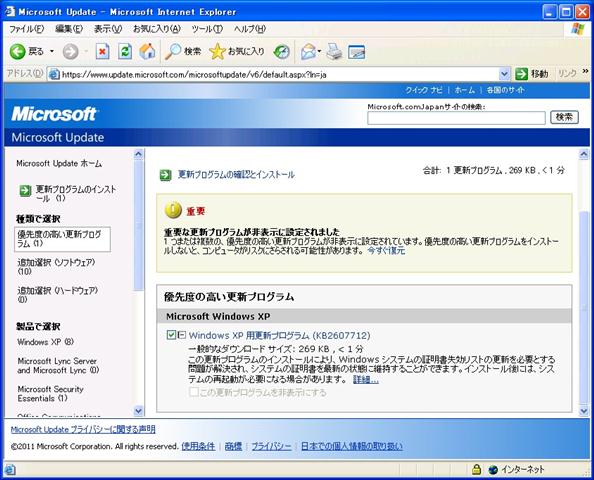This screenshot has width=594, height=480.
Task: Click the Microsoft.com search input field
Action: click(456, 118)
